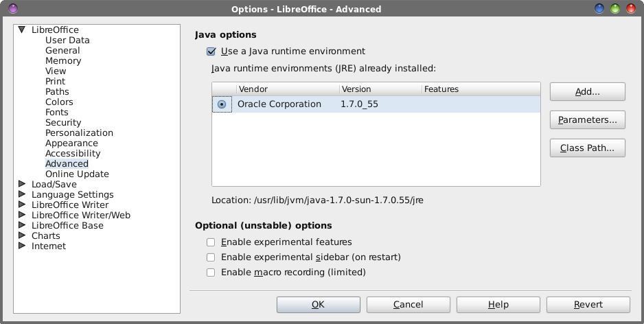Click the Parameters... button

click(x=587, y=120)
